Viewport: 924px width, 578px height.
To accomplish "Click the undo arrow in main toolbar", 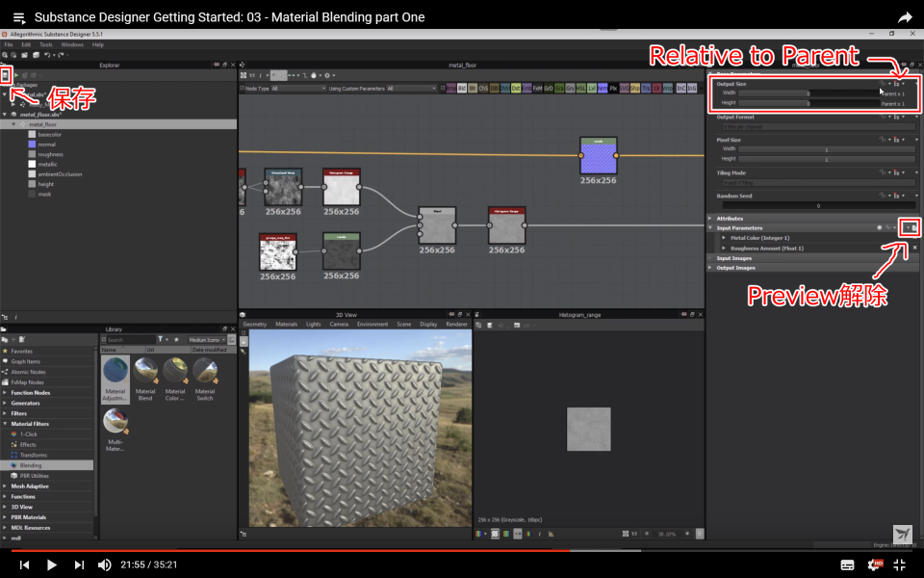I will pyautogui.click(x=47, y=55).
